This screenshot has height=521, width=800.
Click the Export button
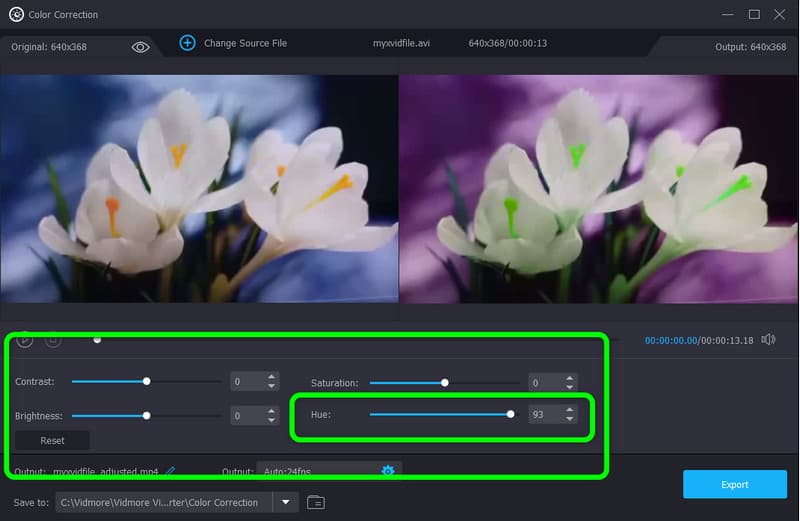pos(734,484)
